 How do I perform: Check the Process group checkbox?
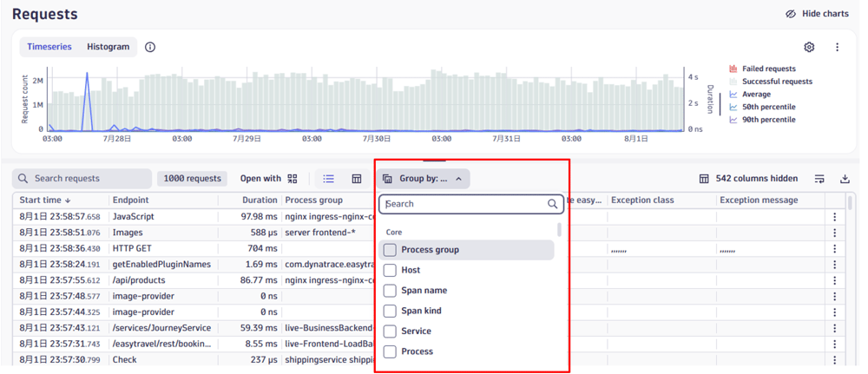pos(390,250)
